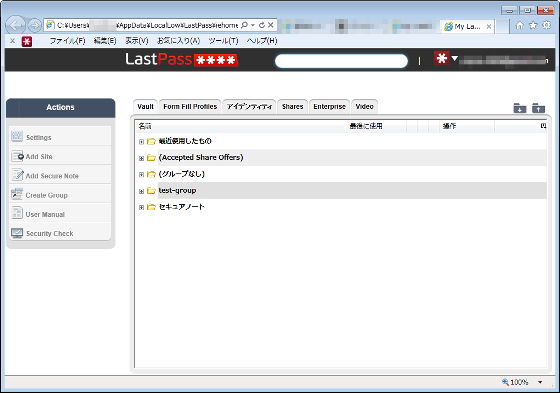Open the address bar dropdown arrow
Viewport: 560px width, 393px height.
point(253,25)
